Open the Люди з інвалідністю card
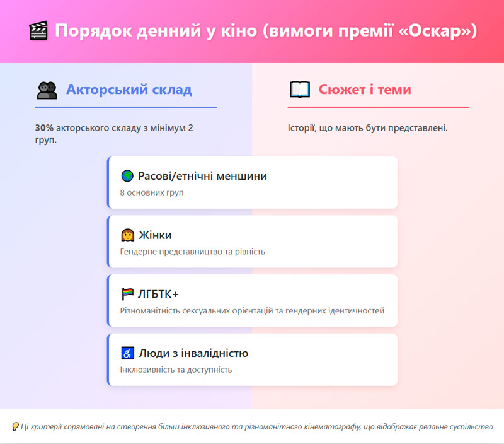504x444 pixels. (x=252, y=359)
